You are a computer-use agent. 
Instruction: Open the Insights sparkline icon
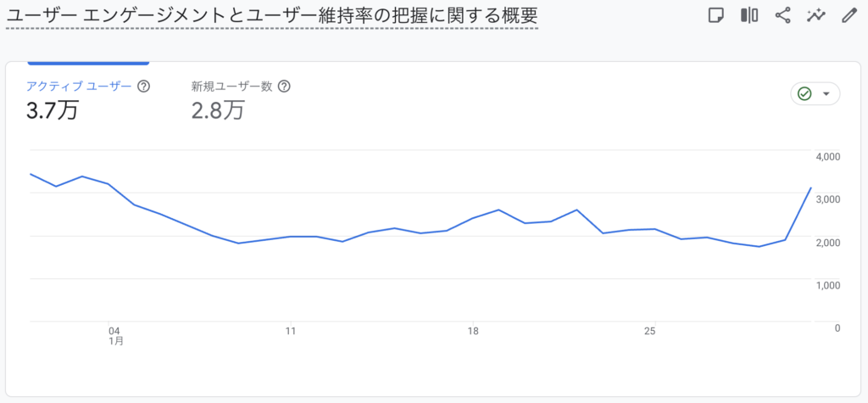(x=816, y=15)
